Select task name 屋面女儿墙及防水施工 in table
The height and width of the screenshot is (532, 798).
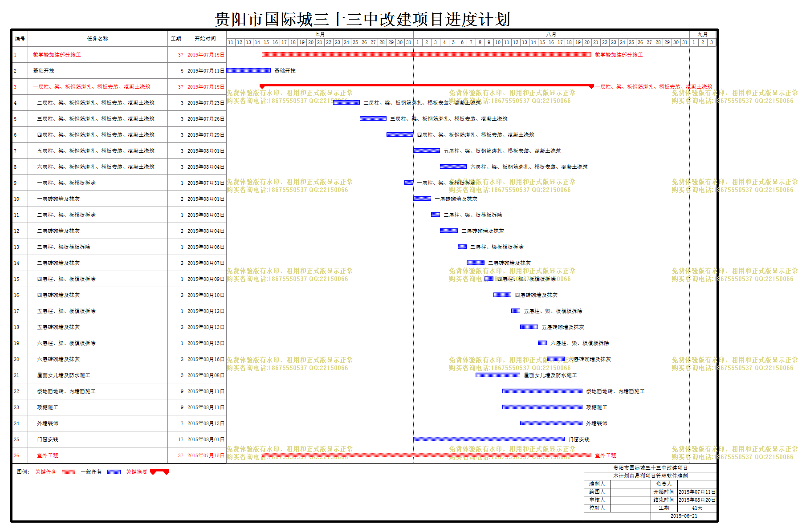[64, 375]
